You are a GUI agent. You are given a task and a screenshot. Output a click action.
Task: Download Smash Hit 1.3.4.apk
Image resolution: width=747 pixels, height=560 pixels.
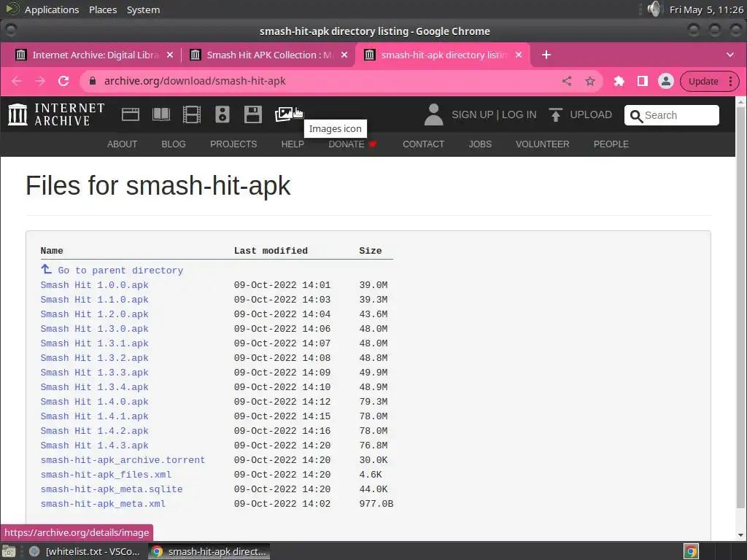pos(94,387)
